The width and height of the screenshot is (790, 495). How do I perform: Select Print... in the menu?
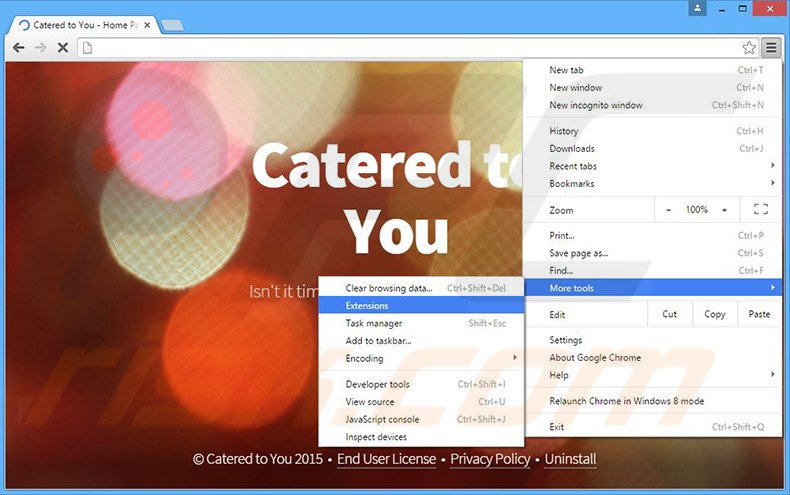(653, 235)
